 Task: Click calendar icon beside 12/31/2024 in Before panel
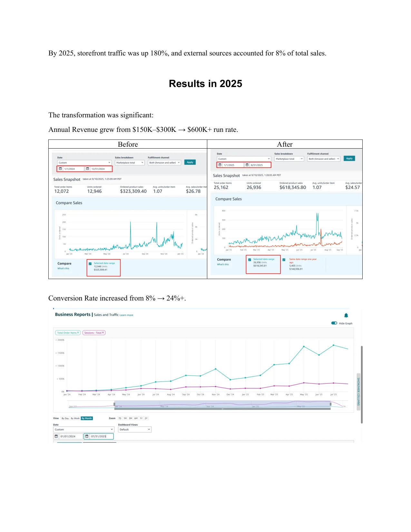coord(87,169)
